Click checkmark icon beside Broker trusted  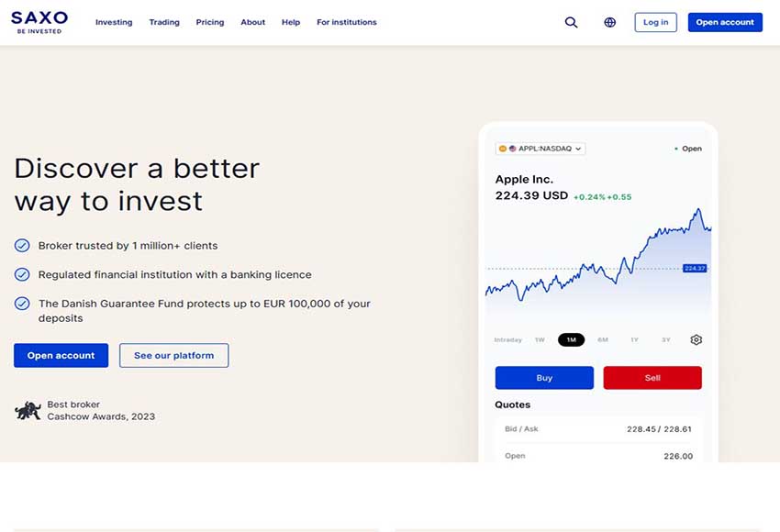22,246
